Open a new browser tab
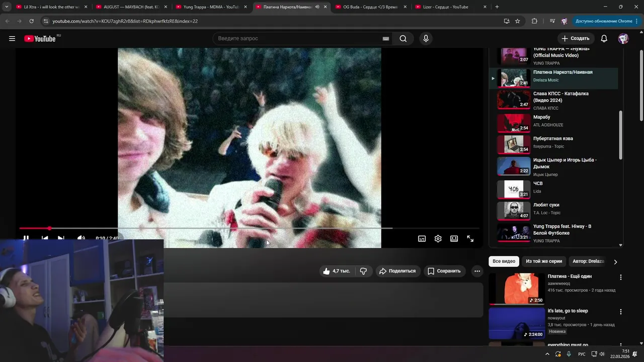644x362 pixels. pyautogui.click(x=497, y=7)
